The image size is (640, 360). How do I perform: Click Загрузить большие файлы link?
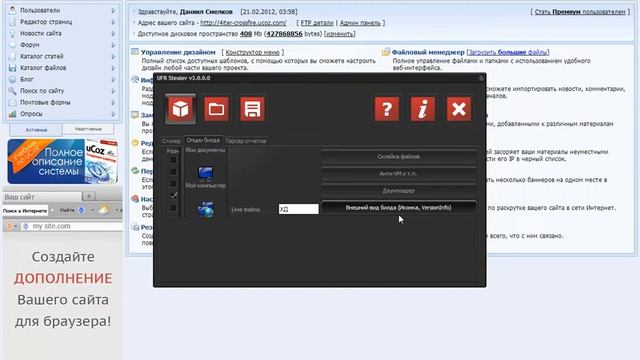tap(509, 52)
